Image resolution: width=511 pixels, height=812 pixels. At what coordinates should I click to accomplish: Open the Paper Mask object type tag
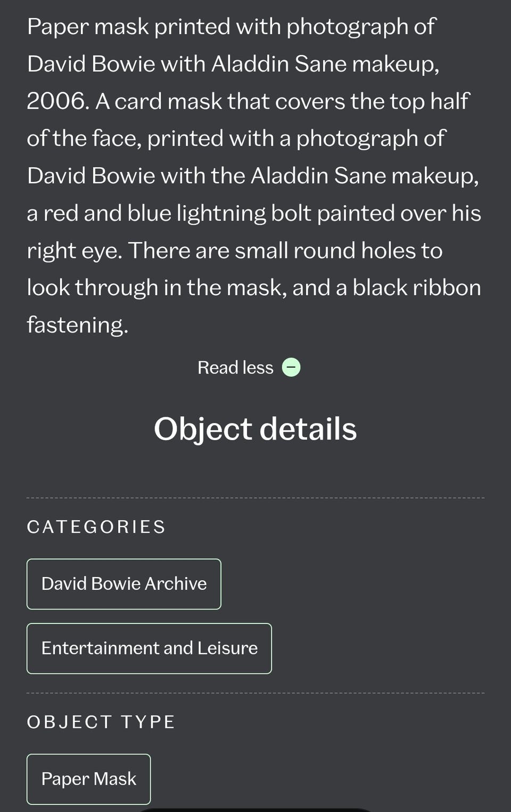(x=89, y=779)
